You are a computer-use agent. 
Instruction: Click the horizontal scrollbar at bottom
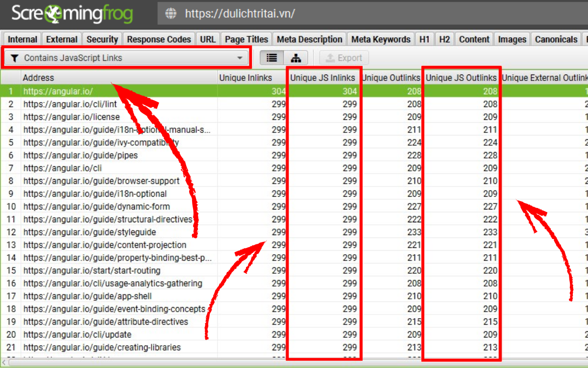(294, 363)
